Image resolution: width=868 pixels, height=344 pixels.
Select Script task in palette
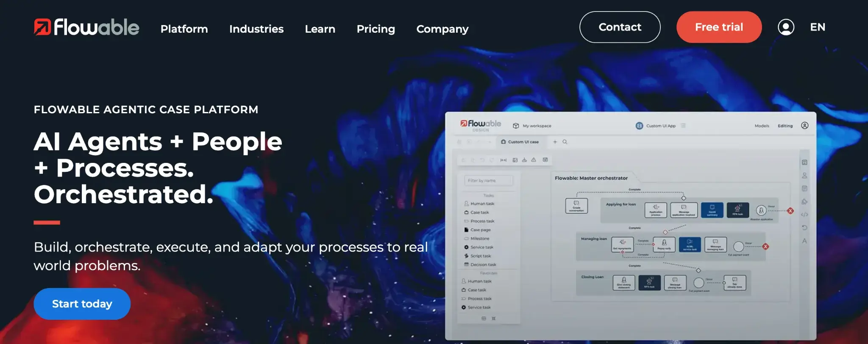477,256
